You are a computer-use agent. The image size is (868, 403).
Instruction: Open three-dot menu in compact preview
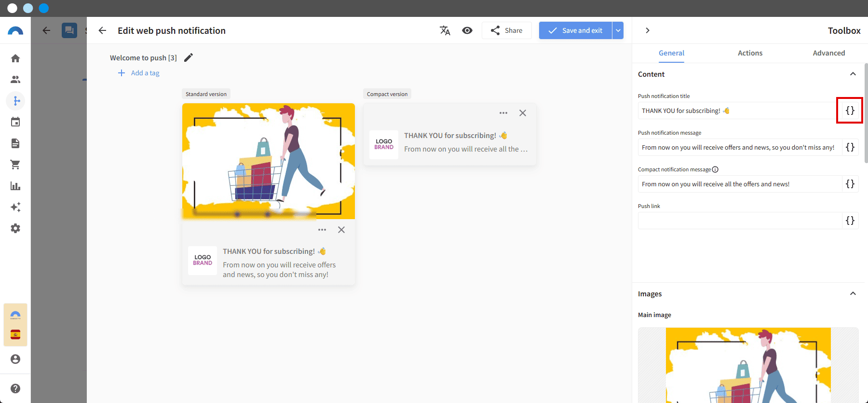click(503, 113)
